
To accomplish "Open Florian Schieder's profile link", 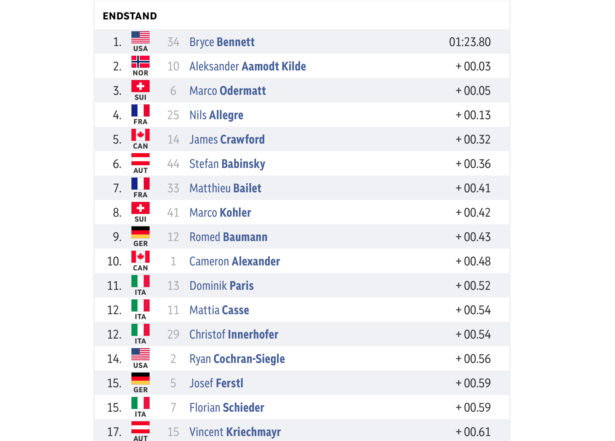I will tap(227, 407).
